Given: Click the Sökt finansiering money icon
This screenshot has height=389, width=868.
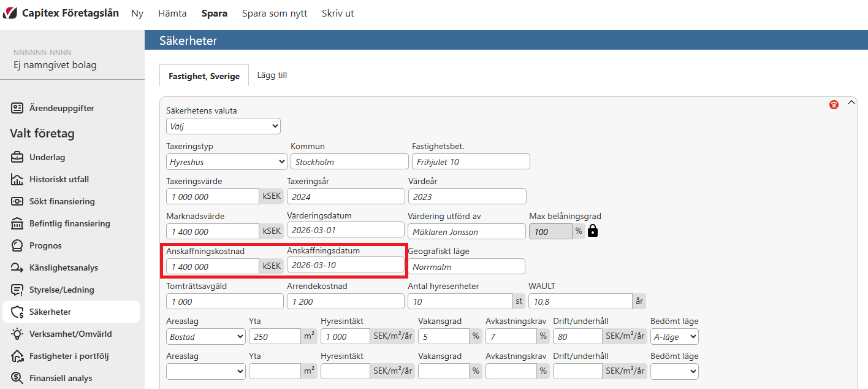Looking at the screenshot, I should [x=18, y=201].
